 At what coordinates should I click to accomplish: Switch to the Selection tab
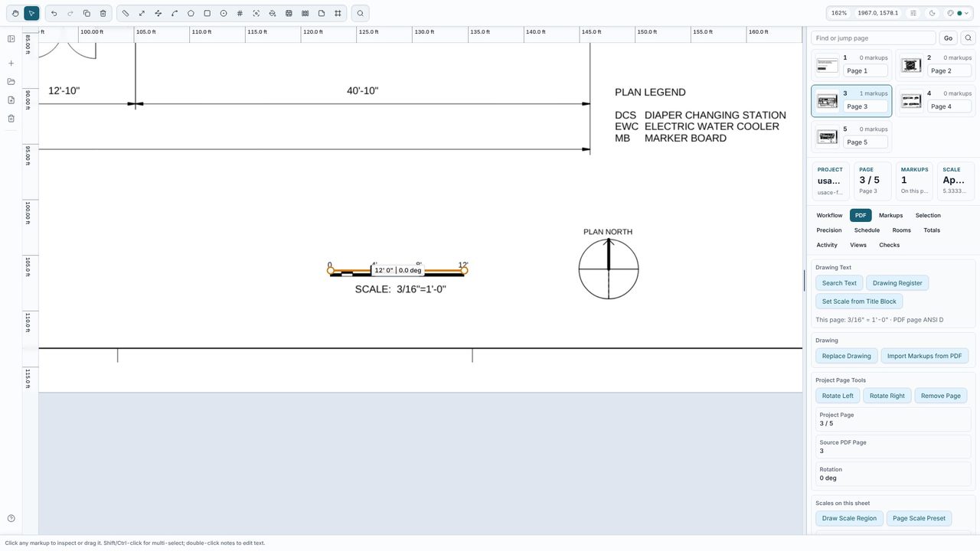(928, 216)
